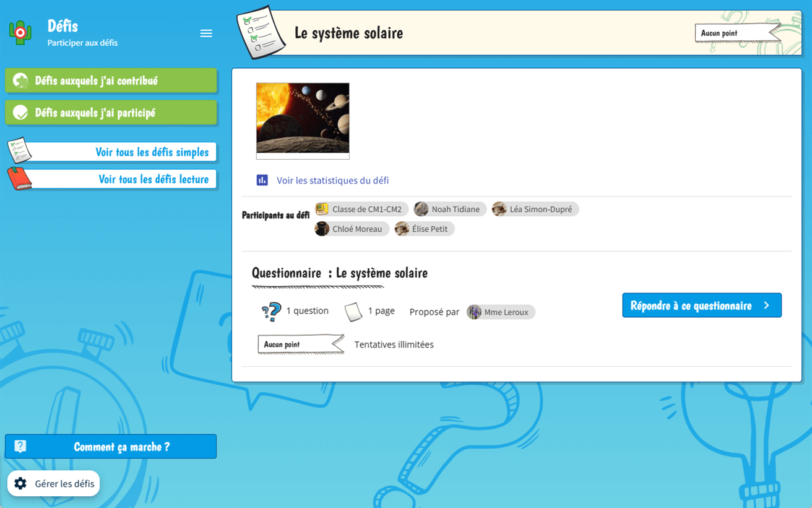
Task: View all reading challenges
Action: pyautogui.click(x=123, y=180)
